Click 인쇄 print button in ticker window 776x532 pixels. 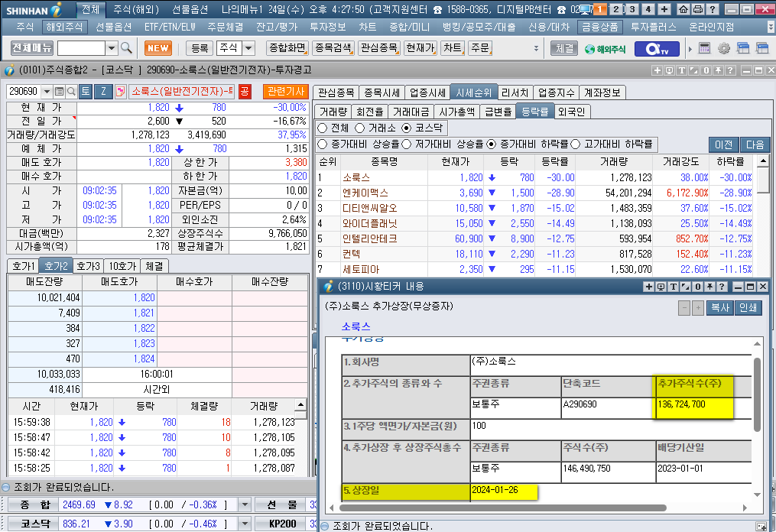[x=748, y=308]
